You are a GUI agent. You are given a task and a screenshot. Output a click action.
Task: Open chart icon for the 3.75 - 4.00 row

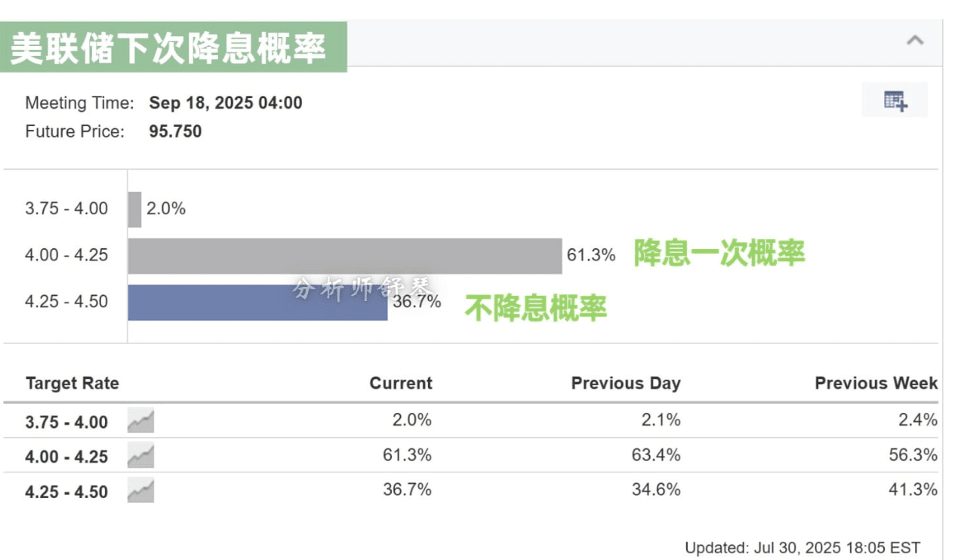click(140, 420)
